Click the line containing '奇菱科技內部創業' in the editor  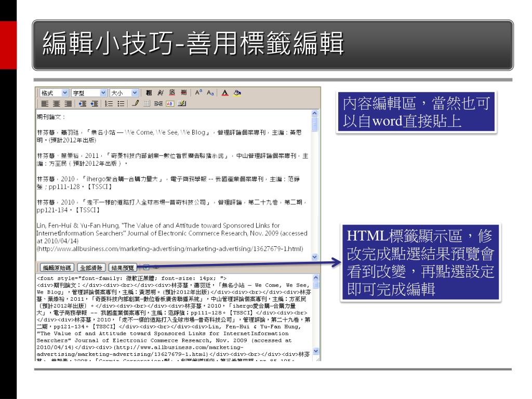pyautogui.click(x=172, y=156)
